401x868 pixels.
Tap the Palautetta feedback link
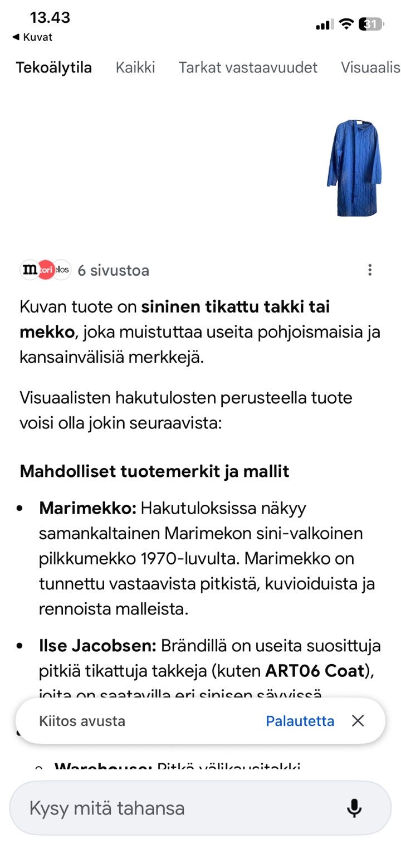(x=301, y=721)
